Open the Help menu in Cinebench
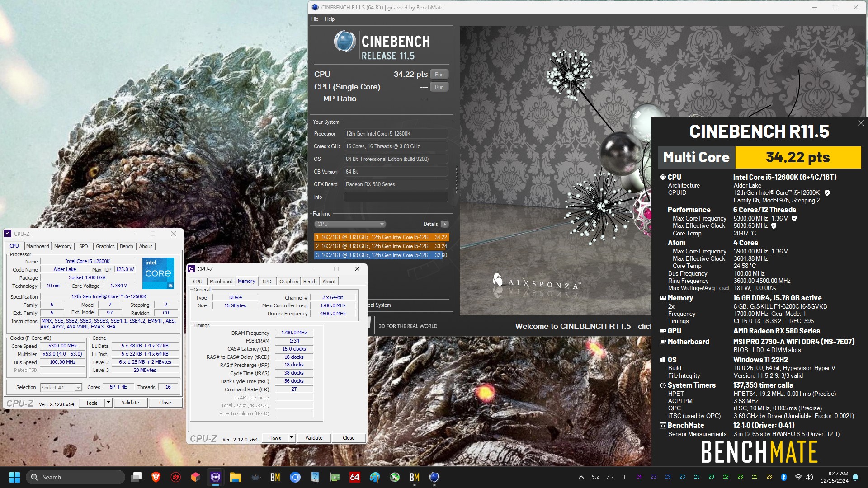The height and width of the screenshot is (488, 868). pyautogui.click(x=330, y=19)
